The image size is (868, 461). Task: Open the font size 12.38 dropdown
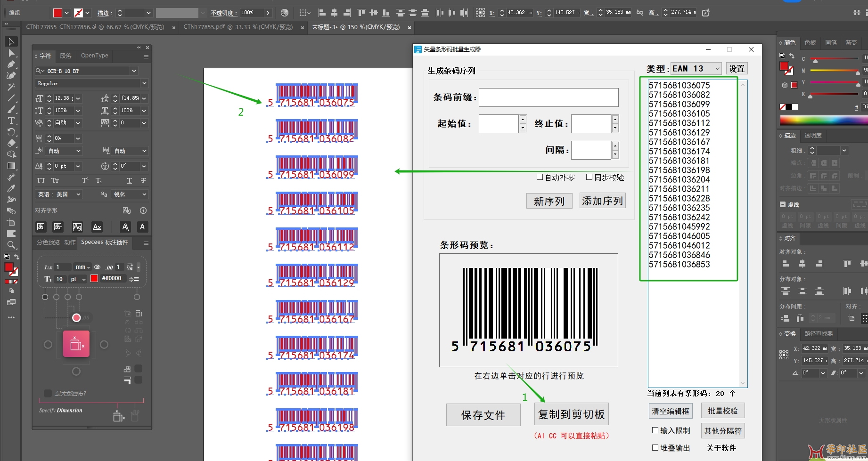click(78, 98)
